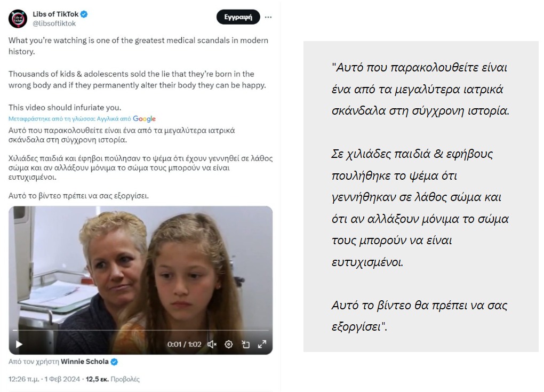Expand video to fullscreen
This screenshot has width=544, height=392.
262,344
